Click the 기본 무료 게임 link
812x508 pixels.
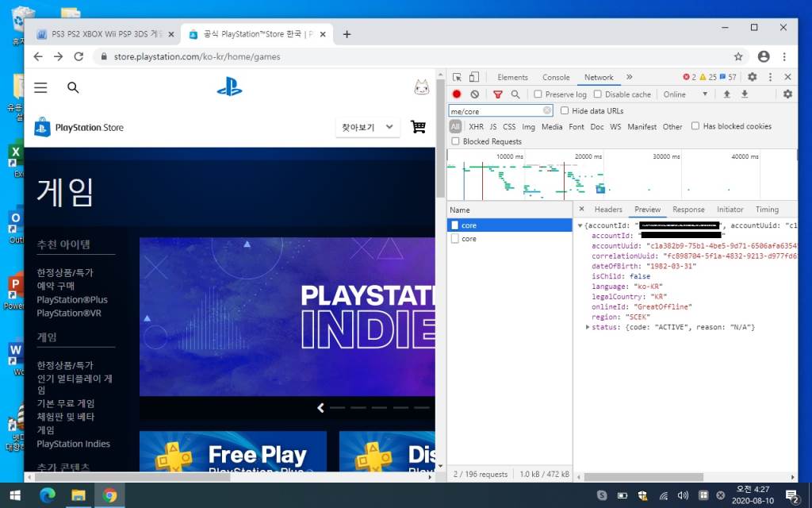pos(65,403)
